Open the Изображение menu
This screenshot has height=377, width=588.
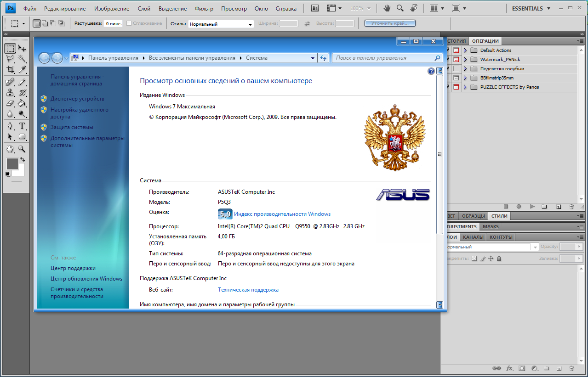pyautogui.click(x=112, y=8)
